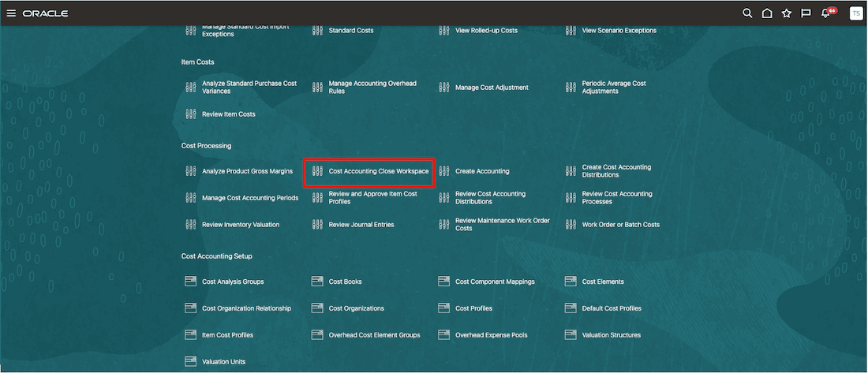
Task: Go to the Home icon
Action: pos(767,13)
